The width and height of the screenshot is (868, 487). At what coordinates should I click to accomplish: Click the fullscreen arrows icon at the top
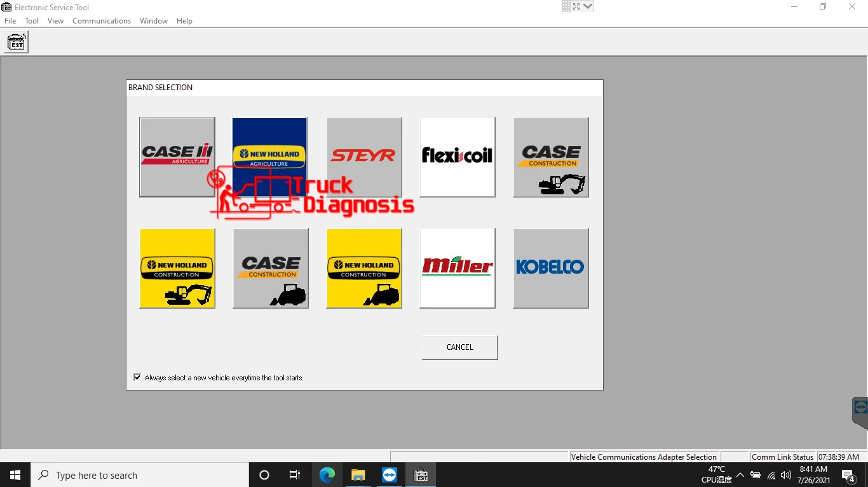(x=576, y=6)
